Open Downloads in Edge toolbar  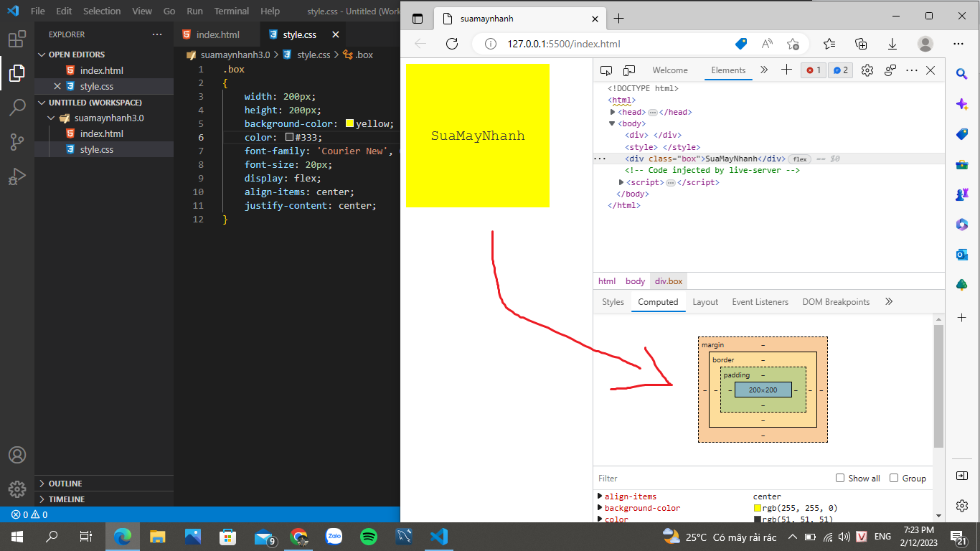(892, 44)
